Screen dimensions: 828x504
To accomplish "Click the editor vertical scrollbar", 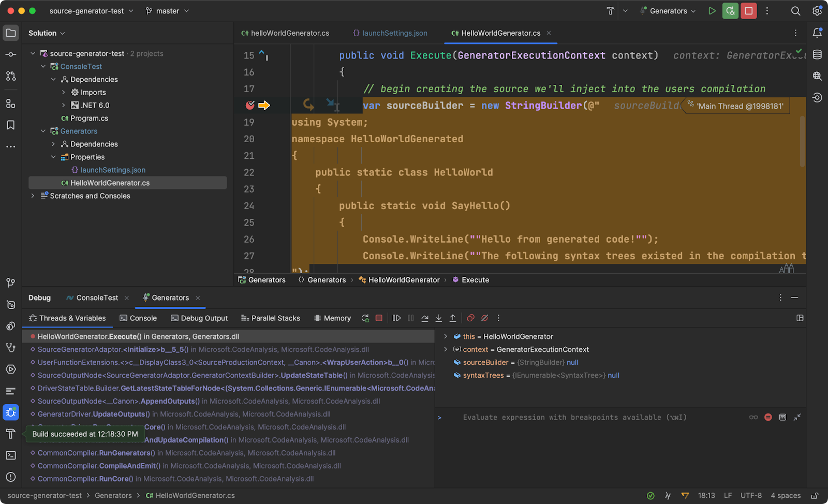I will (803, 141).
